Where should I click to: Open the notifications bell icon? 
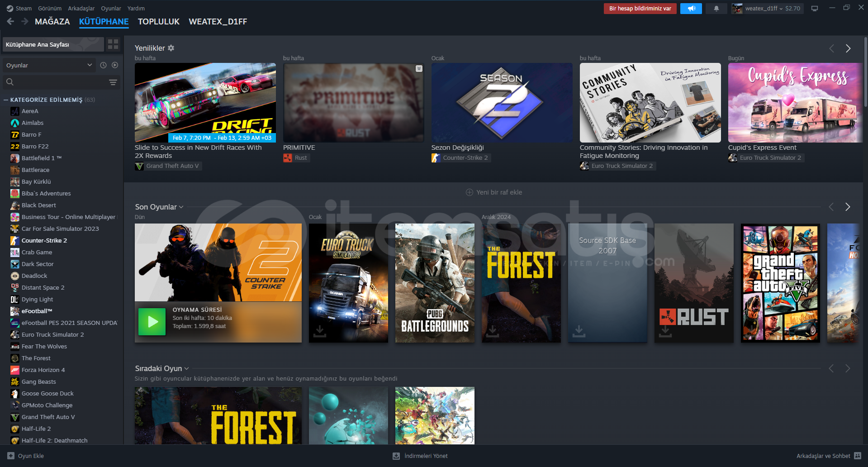click(x=716, y=9)
